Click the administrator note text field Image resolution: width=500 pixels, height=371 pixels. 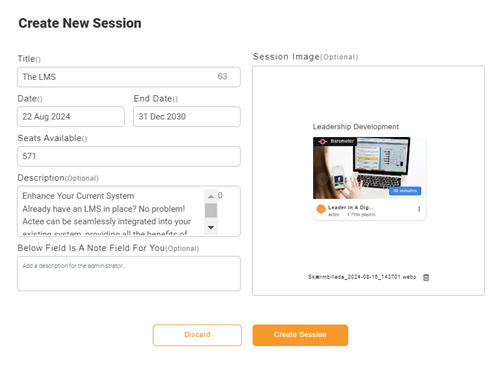(x=129, y=274)
